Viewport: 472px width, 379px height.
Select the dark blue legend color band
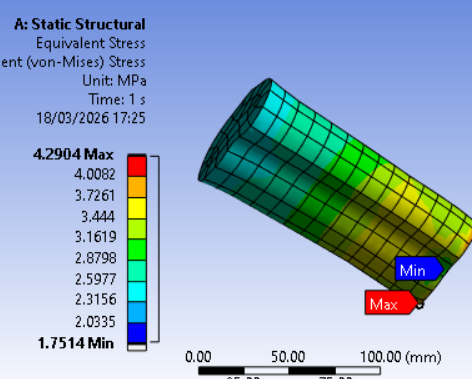click(137, 333)
